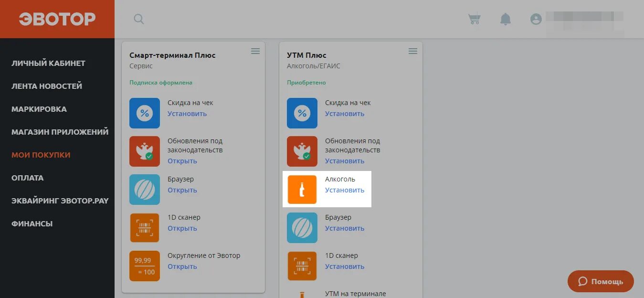Click Подписка оформлена status text
Viewport: 644px width, 298px height.
161,83
